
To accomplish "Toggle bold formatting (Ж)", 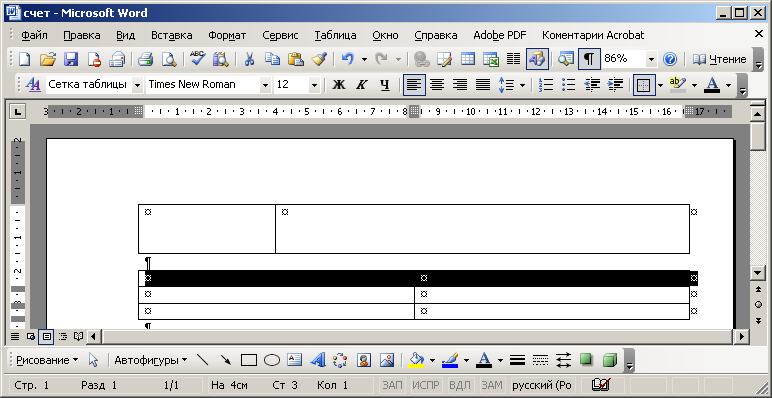I will point(338,85).
